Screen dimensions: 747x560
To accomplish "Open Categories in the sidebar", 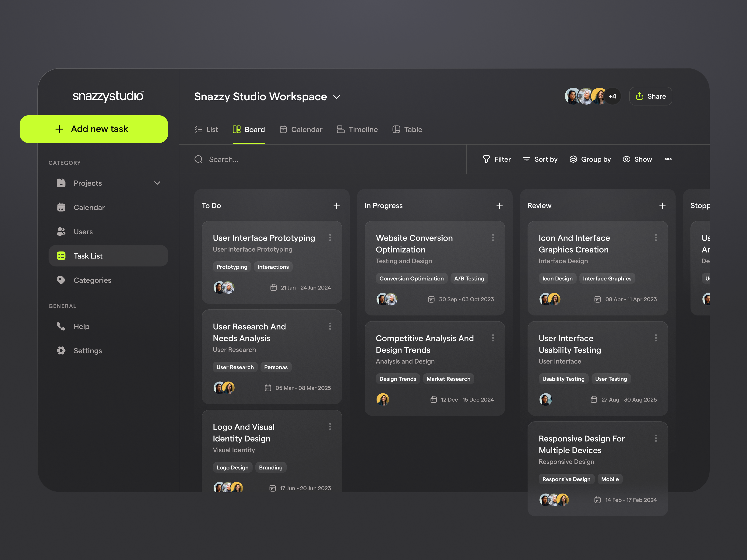I will click(x=108, y=280).
